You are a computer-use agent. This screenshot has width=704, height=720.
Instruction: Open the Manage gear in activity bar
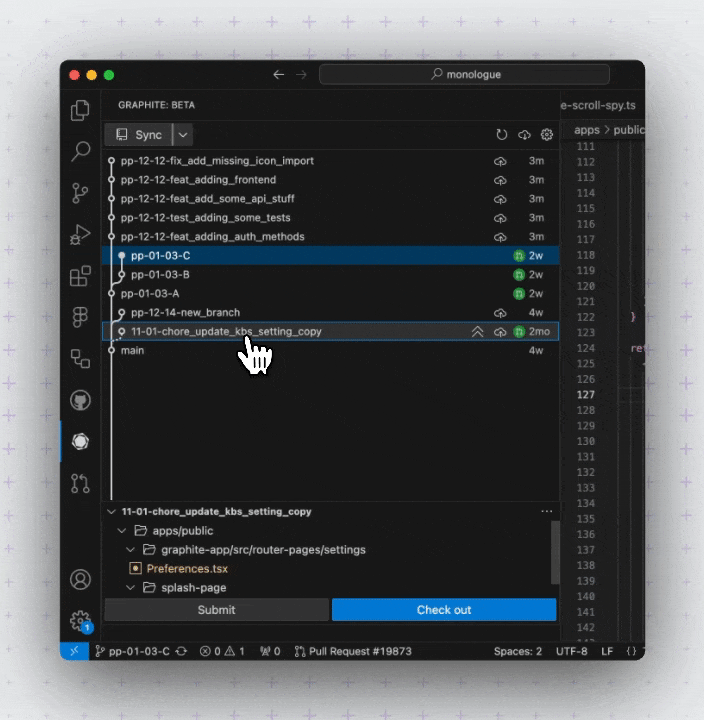click(80, 621)
